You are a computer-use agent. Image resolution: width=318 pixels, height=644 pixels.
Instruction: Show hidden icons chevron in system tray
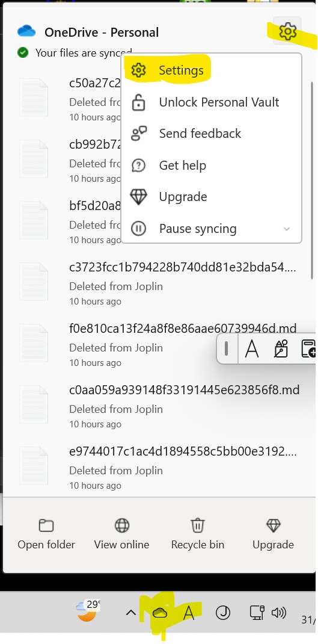click(x=130, y=613)
